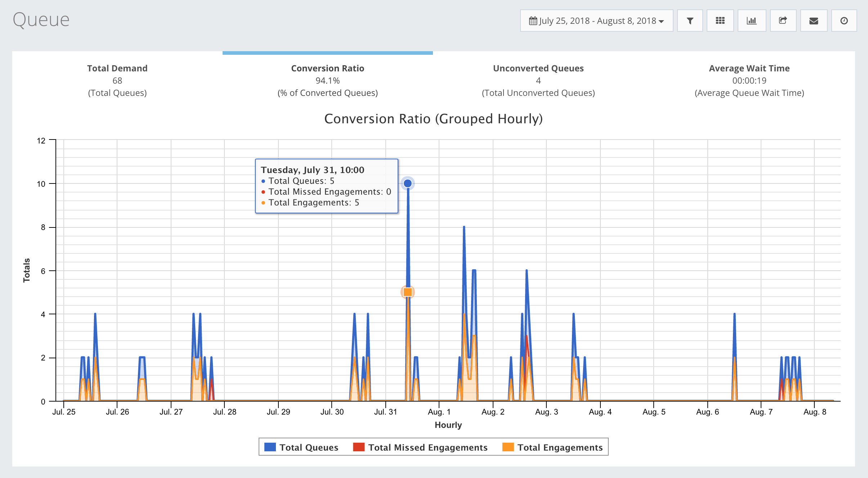Select the Total Demand tab

[117, 80]
